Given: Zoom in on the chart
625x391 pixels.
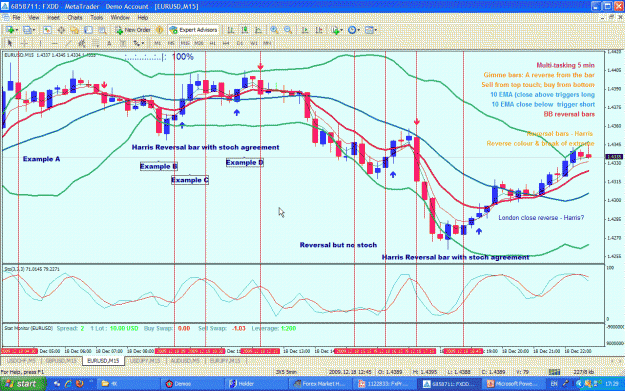Looking at the screenshot, I should coord(274,30).
